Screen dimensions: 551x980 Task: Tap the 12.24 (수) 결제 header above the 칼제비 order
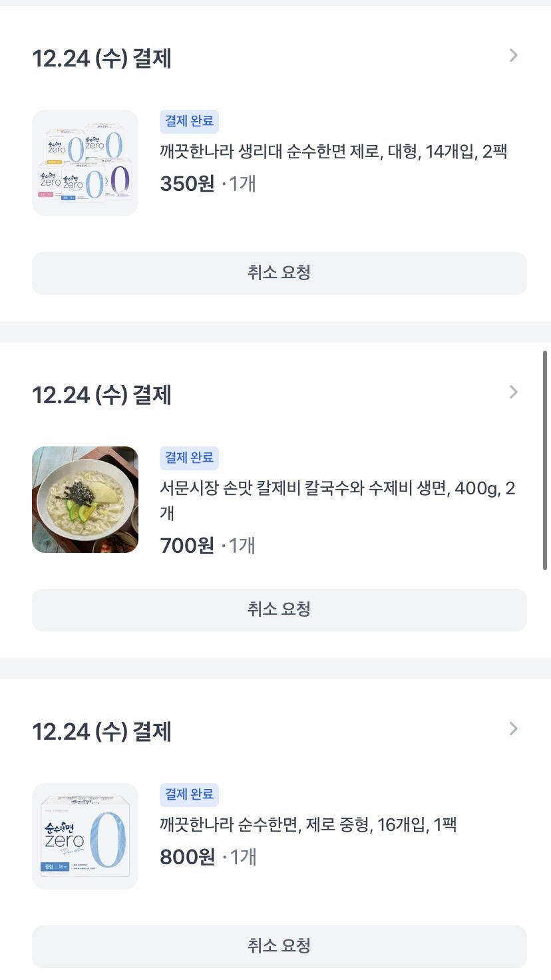(102, 395)
